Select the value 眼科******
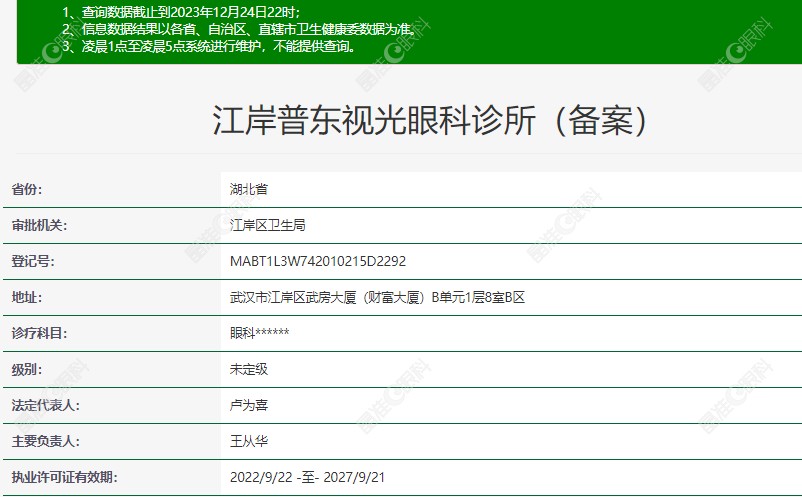This screenshot has height=497, width=802. (260, 333)
